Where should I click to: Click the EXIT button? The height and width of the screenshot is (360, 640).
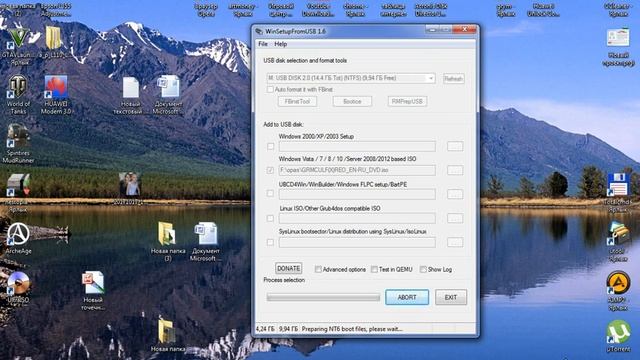(451, 297)
